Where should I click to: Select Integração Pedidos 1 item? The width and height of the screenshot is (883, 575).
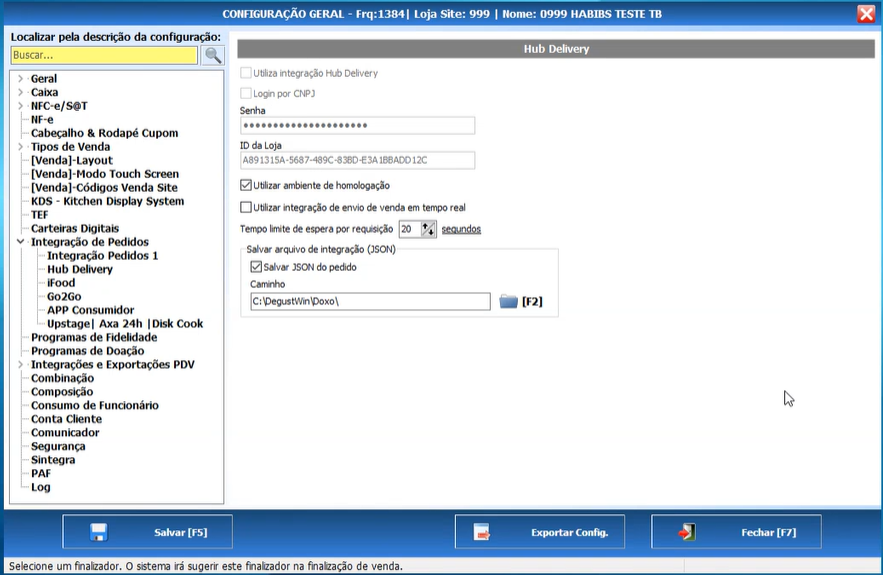[x=102, y=256]
